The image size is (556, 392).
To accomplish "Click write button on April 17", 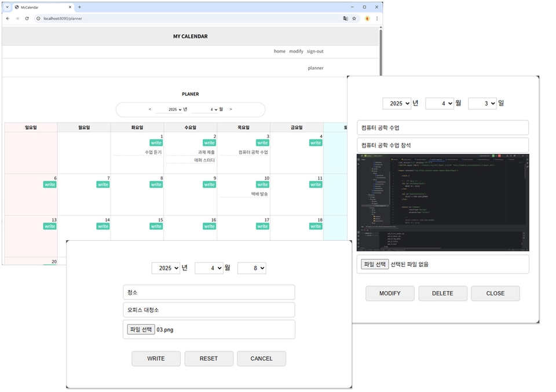I will click(x=262, y=226).
